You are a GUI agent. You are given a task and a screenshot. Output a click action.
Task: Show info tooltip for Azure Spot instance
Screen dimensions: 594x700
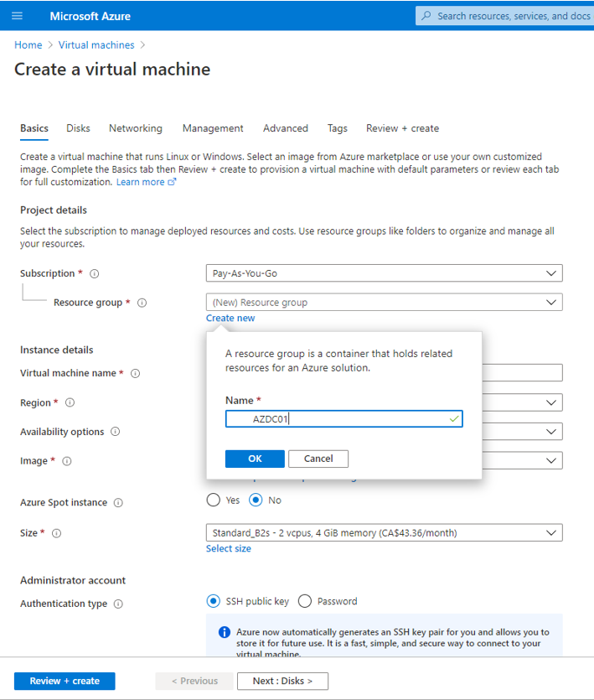coord(118,503)
